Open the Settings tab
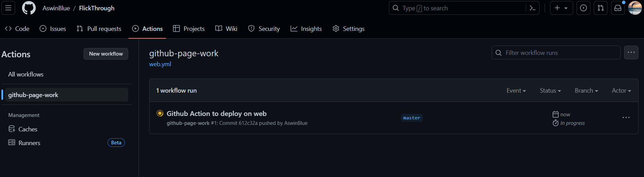The height and width of the screenshot is (177, 644). [x=349, y=29]
